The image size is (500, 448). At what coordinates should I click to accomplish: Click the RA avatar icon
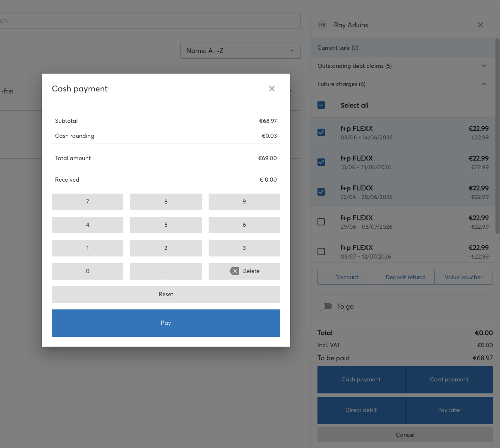coord(322,25)
